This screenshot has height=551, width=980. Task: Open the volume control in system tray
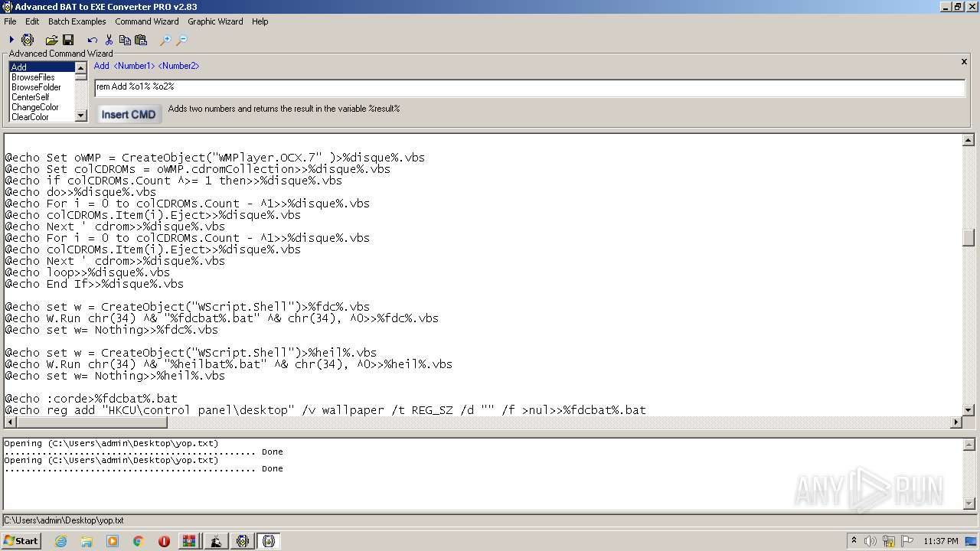[871, 541]
